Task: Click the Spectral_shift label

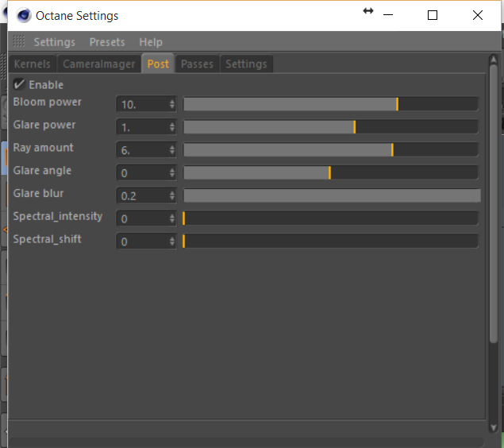Action: coord(48,239)
